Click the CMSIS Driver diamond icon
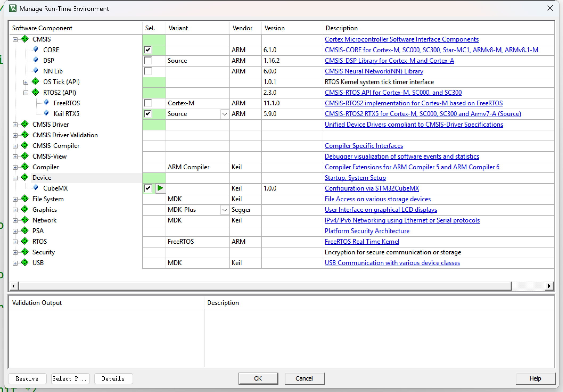The width and height of the screenshot is (563, 392). [x=25, y=124]
